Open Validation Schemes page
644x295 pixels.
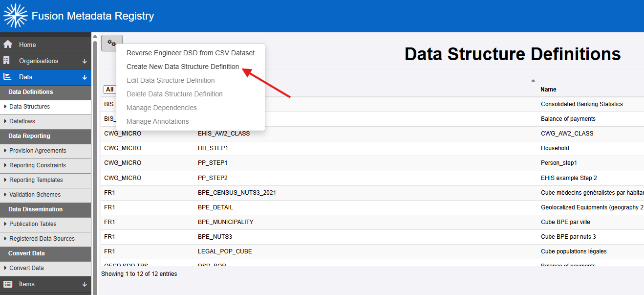[45, 195]
